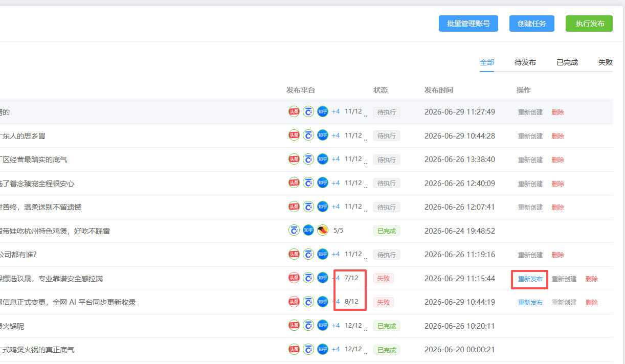Click Zhihu icon in the 11:19:16 row

(x=323, y=254)
